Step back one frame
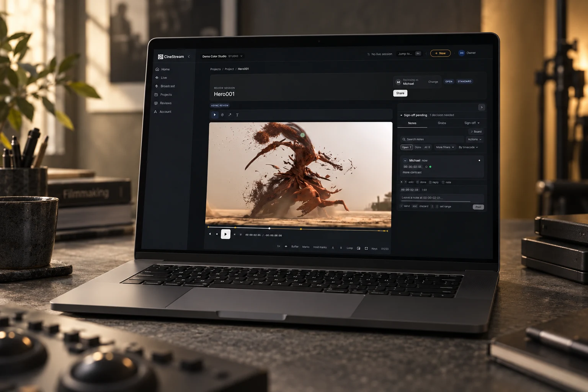Image resolution: width=588 pixels, height=392 pixels. [x=210, y=234]
